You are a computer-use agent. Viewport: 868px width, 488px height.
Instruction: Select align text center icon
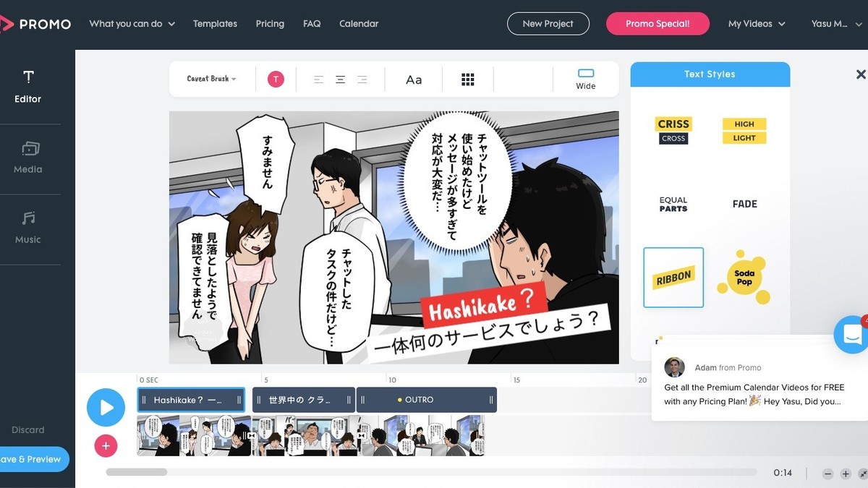click(340, 80)
